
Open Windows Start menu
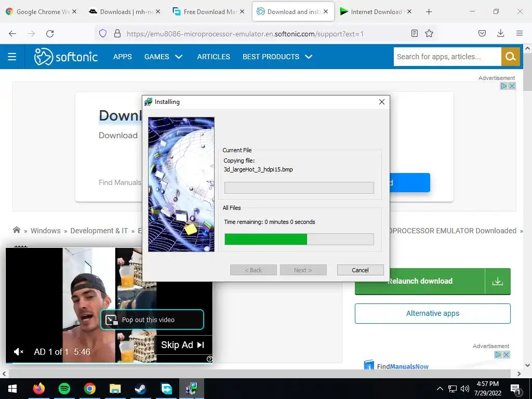point(12,389)
